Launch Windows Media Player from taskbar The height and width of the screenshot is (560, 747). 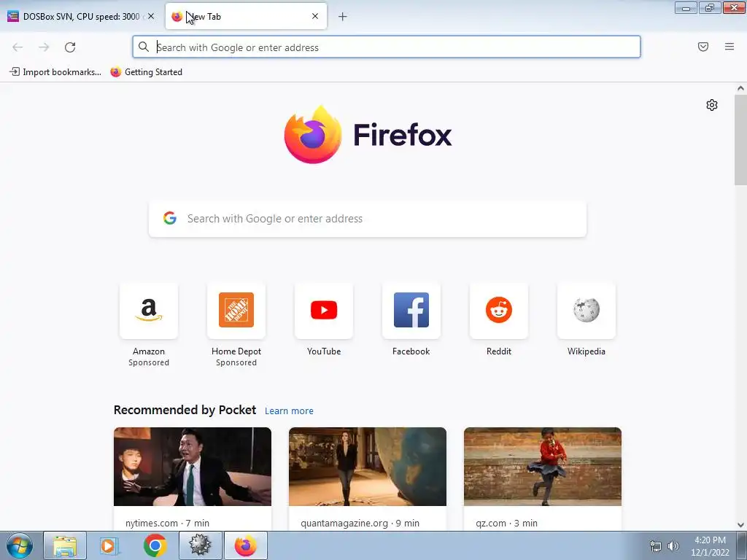[109, 545]
